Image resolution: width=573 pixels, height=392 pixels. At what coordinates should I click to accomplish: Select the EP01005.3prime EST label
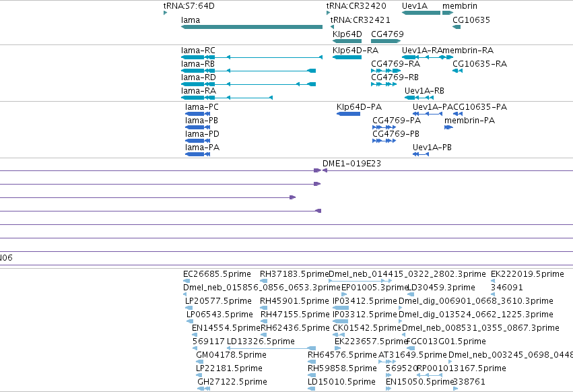click(x=374, y=288)
